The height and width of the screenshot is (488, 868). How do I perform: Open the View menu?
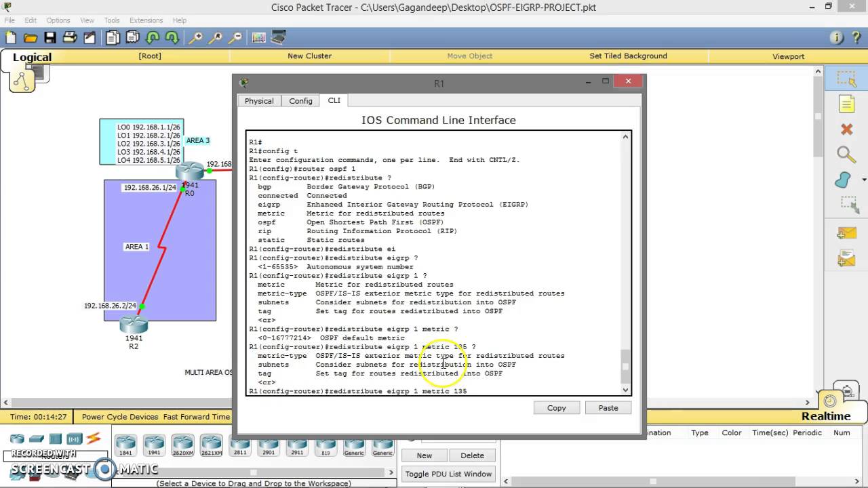pos(87,20)
